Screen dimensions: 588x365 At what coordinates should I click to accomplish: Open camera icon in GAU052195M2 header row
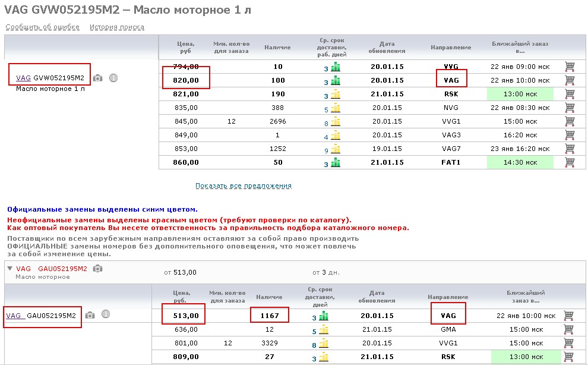pyautogui.click(x=97, y=269)
